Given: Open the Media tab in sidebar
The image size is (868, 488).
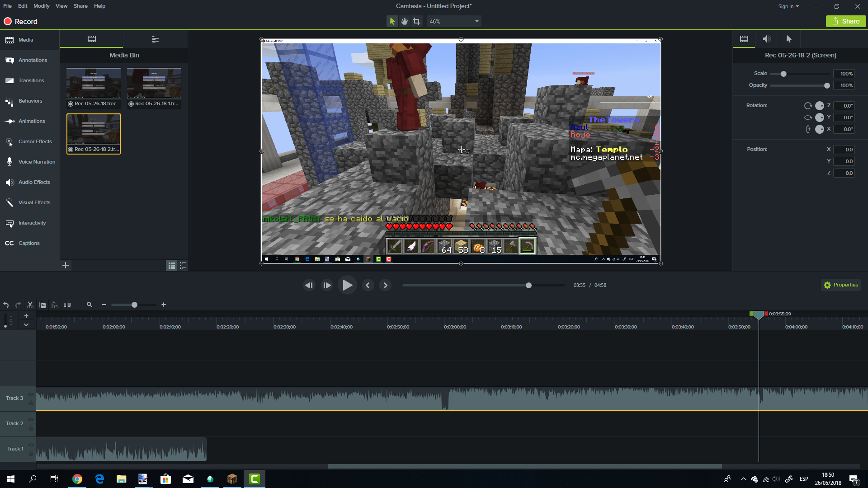Looking at the screenshot, I should point(29,40).
